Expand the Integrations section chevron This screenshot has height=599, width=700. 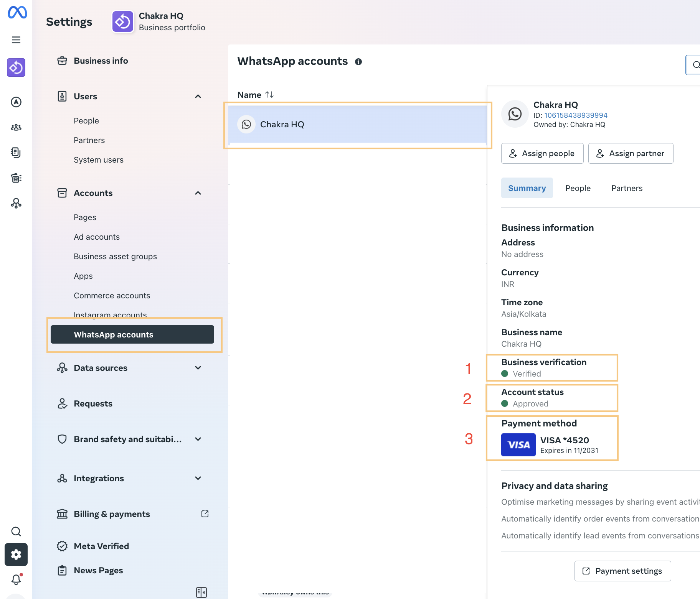pyautogui.click(x=198, y=478)
